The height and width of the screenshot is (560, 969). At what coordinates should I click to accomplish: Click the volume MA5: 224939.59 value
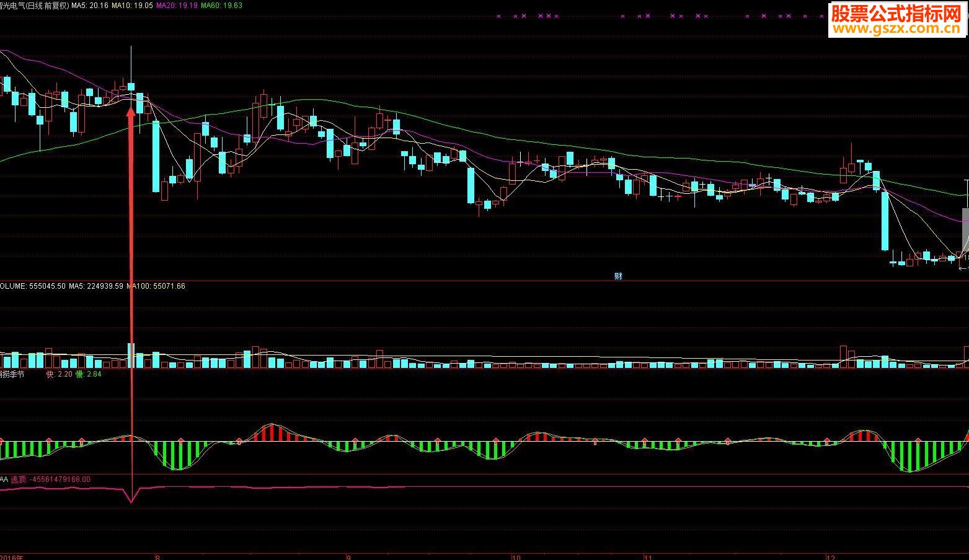pos(96,286)
